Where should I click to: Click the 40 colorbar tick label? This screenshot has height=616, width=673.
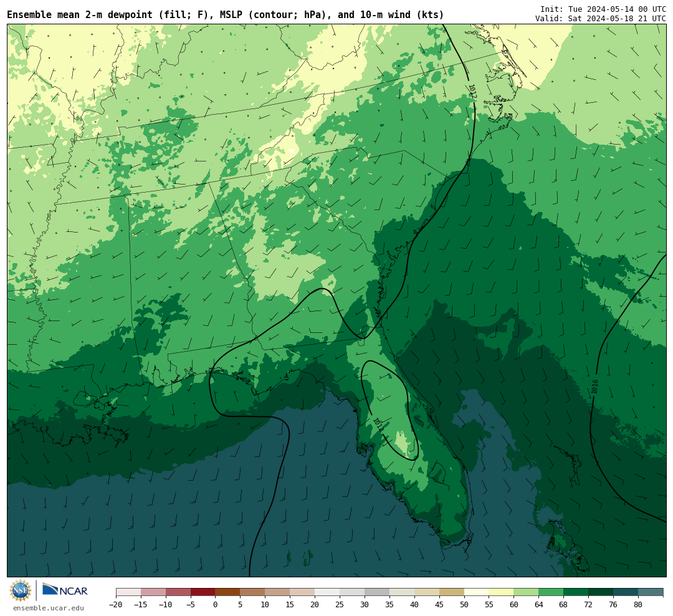pyautogui.click(x=414, y=605)
